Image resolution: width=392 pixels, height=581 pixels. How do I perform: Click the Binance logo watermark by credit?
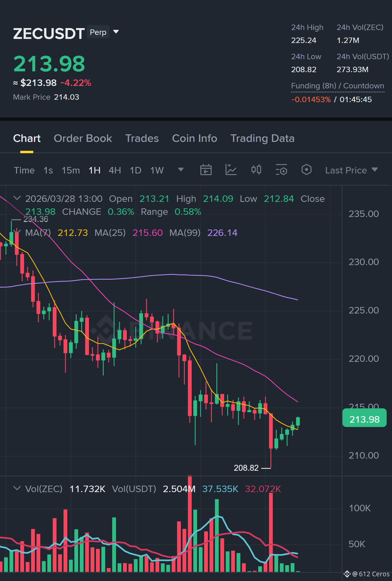pos(347,574)
